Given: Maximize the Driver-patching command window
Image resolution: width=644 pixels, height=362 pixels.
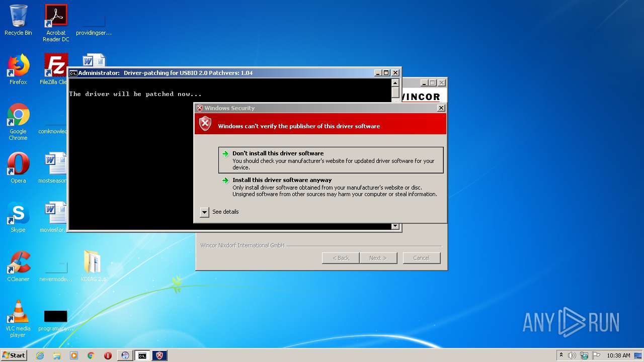Looking at the screenshot, I should [x=386, y=73].
